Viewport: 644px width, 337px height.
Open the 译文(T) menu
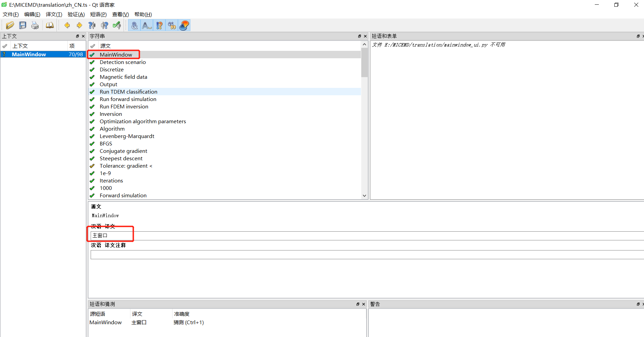pos(54,14)
